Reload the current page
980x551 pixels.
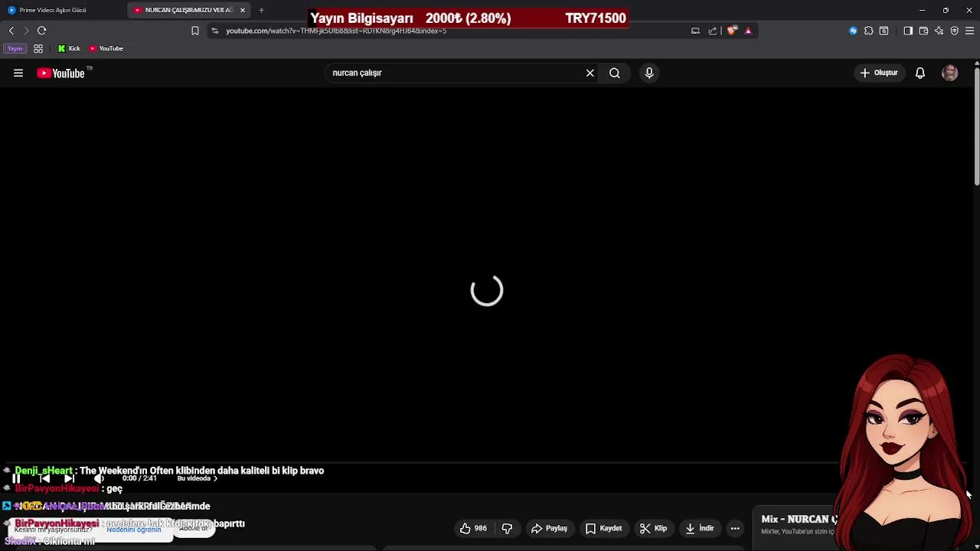click(x=41, y=31)
